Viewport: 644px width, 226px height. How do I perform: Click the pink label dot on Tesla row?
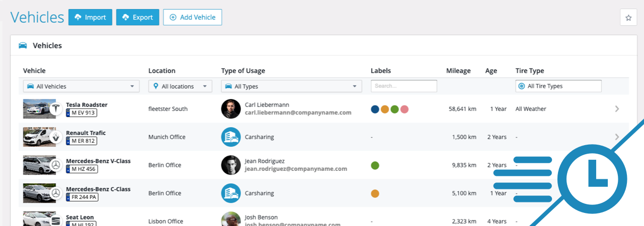click(x=404, y=109)
